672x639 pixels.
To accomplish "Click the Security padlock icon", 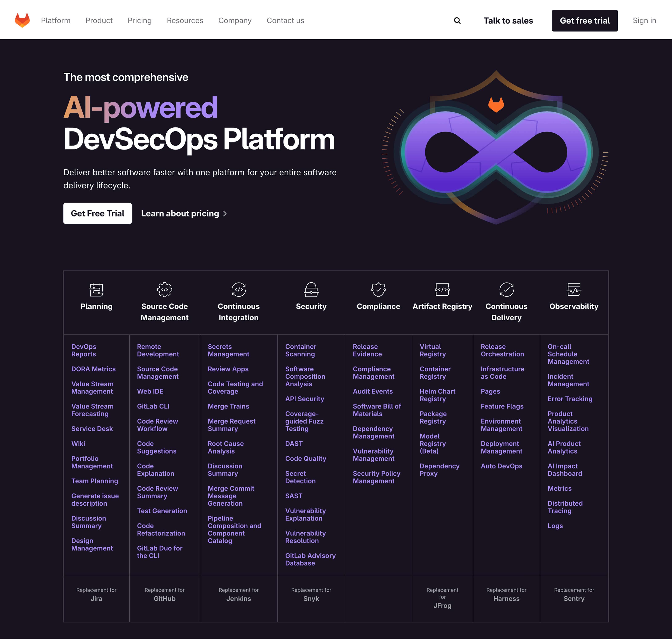I will point(311,290).
